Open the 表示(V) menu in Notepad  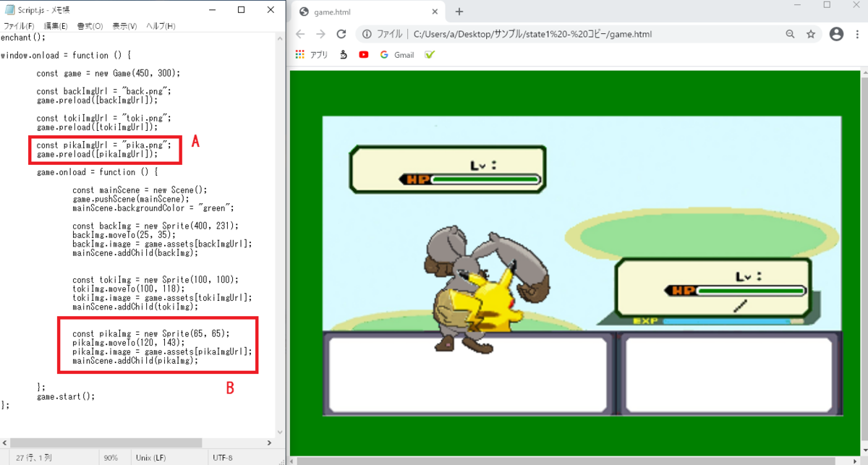[x=124, y=26]
